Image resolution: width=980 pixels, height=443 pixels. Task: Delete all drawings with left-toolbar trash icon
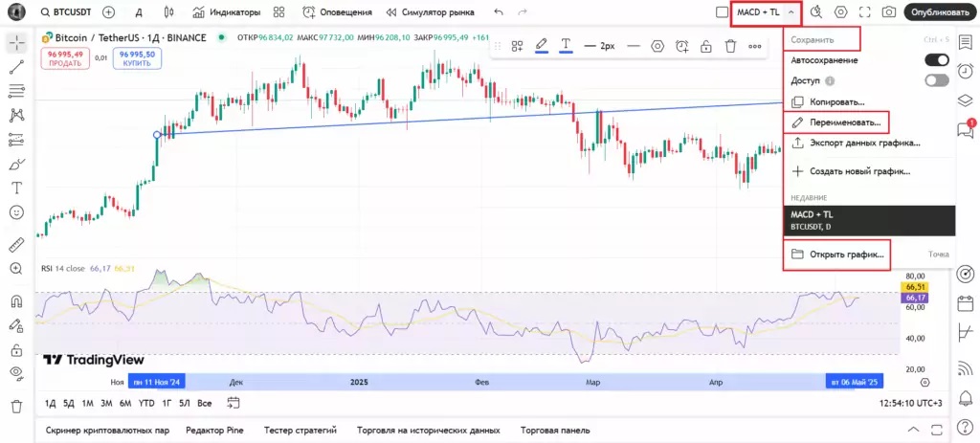tap(17, 406)
